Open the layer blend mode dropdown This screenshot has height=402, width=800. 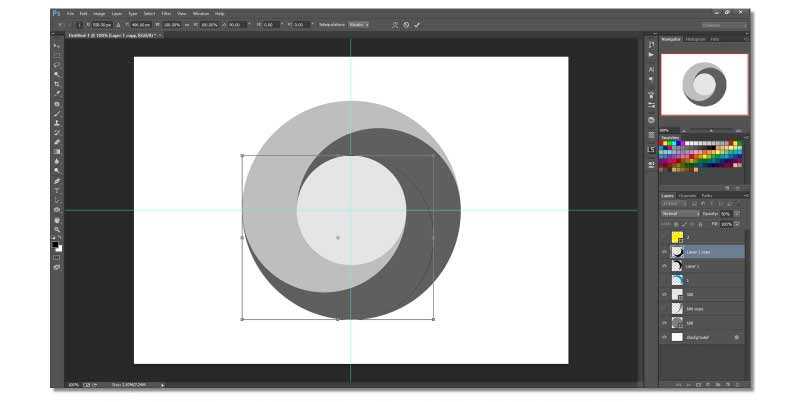click(679, 214)
